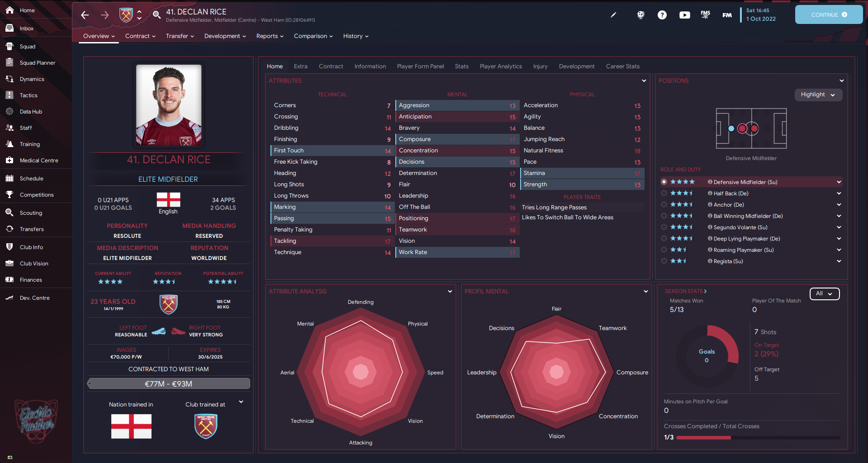Select Ball Winning Midfielder (De) radio
The width and height of the screenshot is (868, 463).
pyautogui.click(x=664, y=216)
